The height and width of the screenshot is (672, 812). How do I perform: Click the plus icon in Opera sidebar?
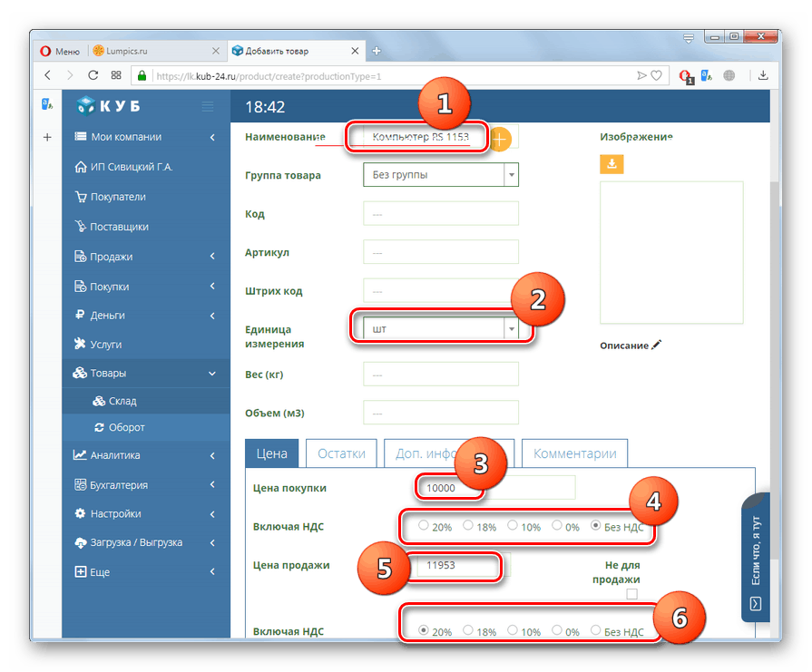coord(47,137)
